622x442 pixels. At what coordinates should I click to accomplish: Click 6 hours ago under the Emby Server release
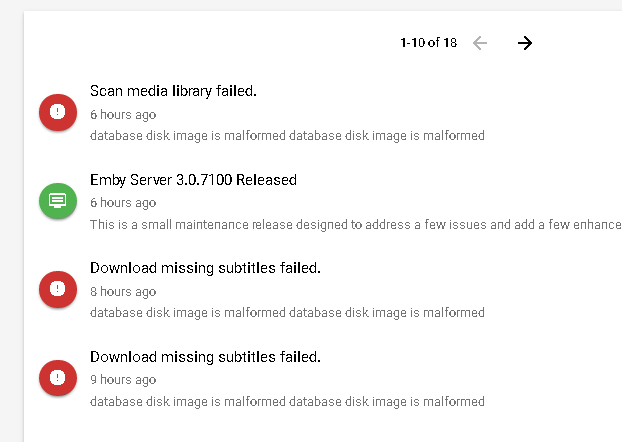[123, 203]
